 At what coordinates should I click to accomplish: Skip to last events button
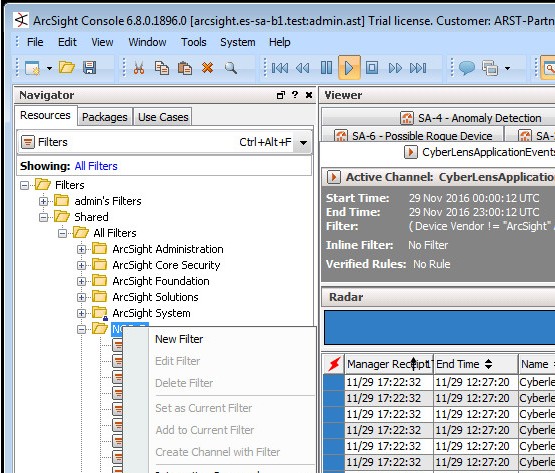[x=418, y=68]
